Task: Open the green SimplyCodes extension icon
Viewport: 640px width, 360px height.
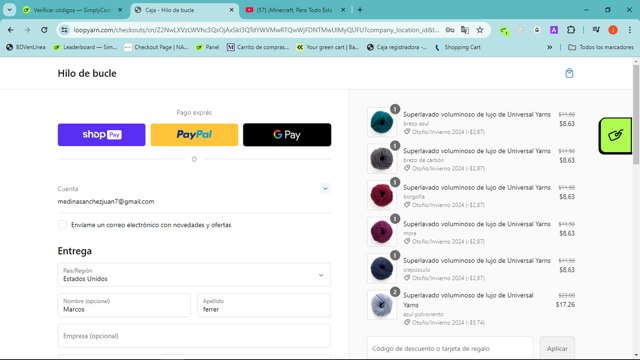Action: click(x=504, y=30)
